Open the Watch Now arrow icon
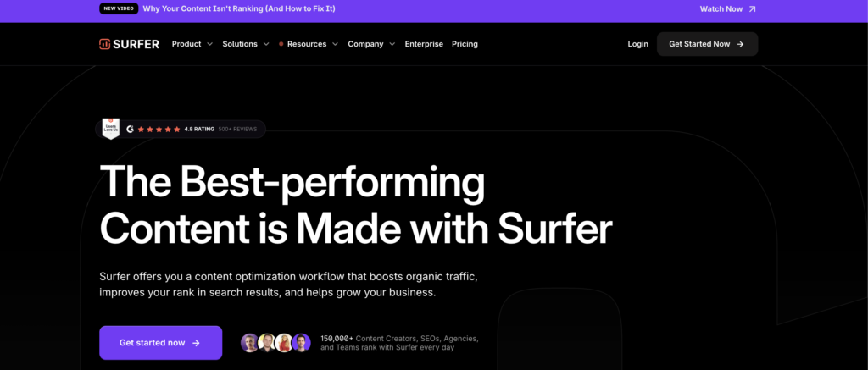 tap(752, 8)
